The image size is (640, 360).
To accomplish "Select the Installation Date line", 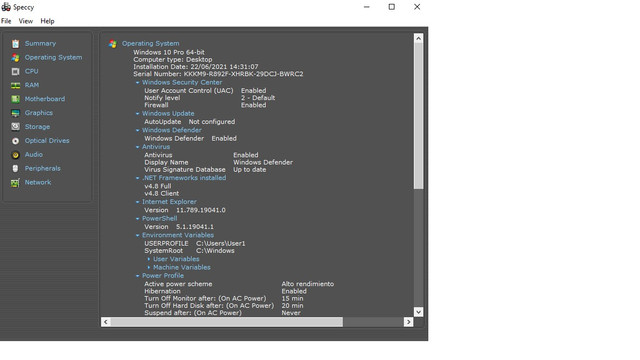I will 196,67.
